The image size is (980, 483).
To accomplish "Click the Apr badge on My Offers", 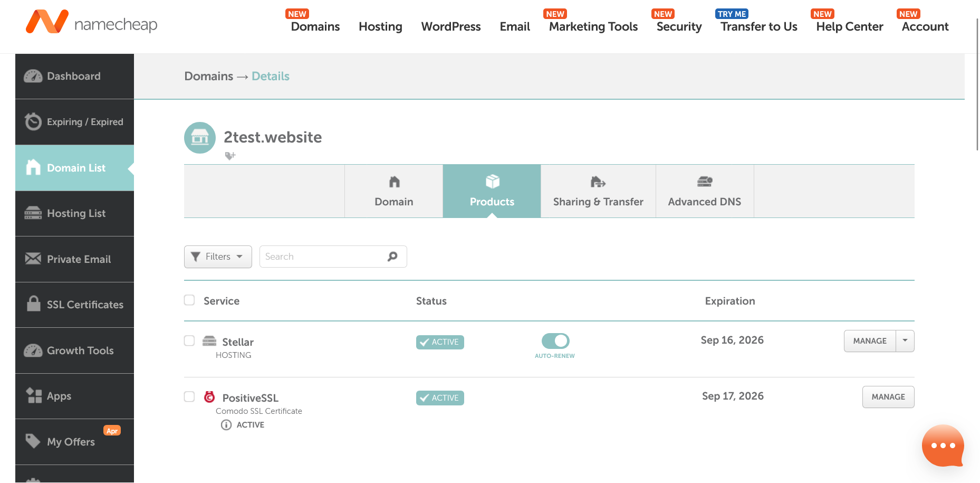I will point(112,431).
